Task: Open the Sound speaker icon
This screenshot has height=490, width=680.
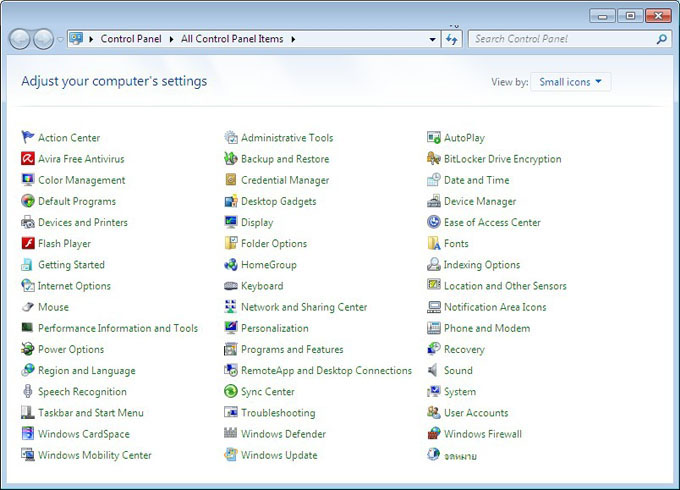Action: (433, 370)
